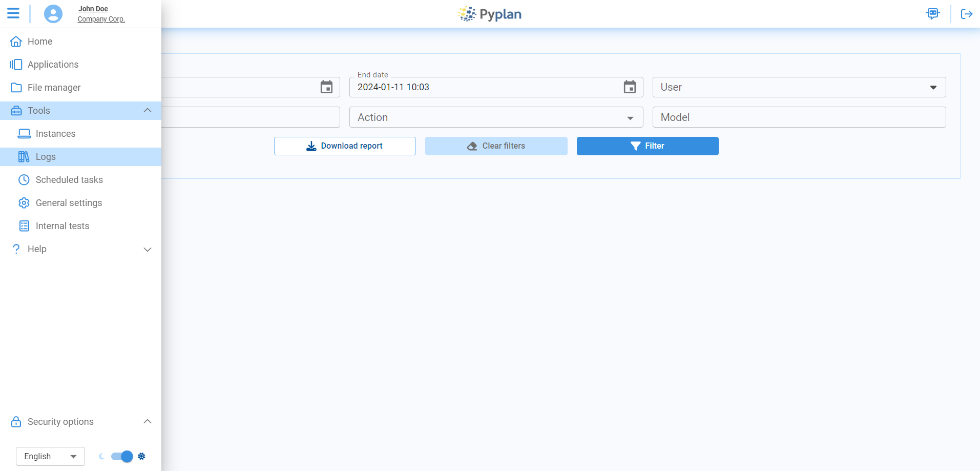This screenshot has width=980, height=471.
Task: Click the dark mode moon icon
Action: [x=101, y=456]
